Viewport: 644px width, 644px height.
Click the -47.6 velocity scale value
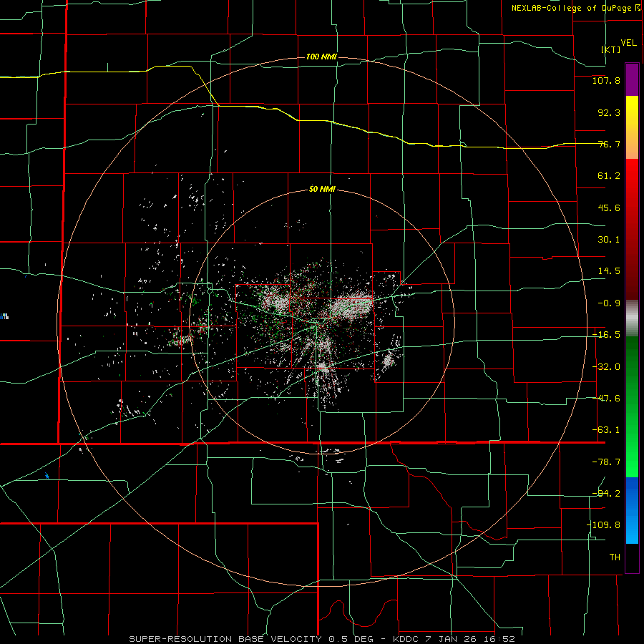click(606, 399)
